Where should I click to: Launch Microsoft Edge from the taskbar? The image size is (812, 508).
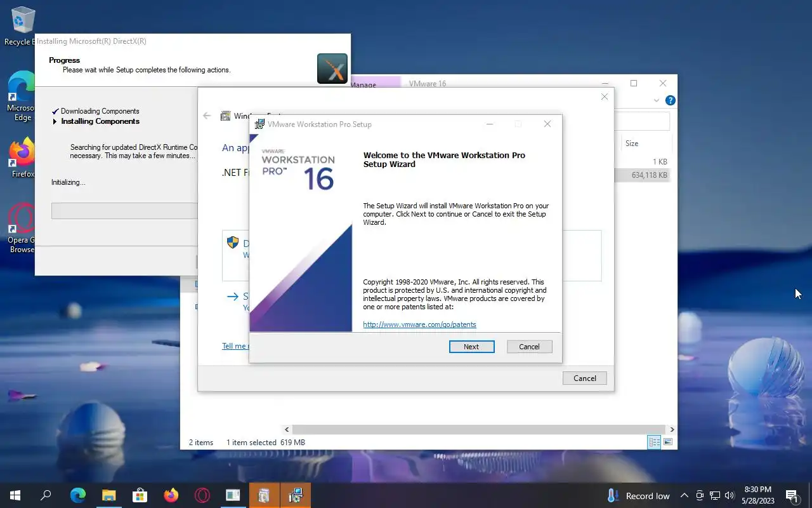point(77,495)
